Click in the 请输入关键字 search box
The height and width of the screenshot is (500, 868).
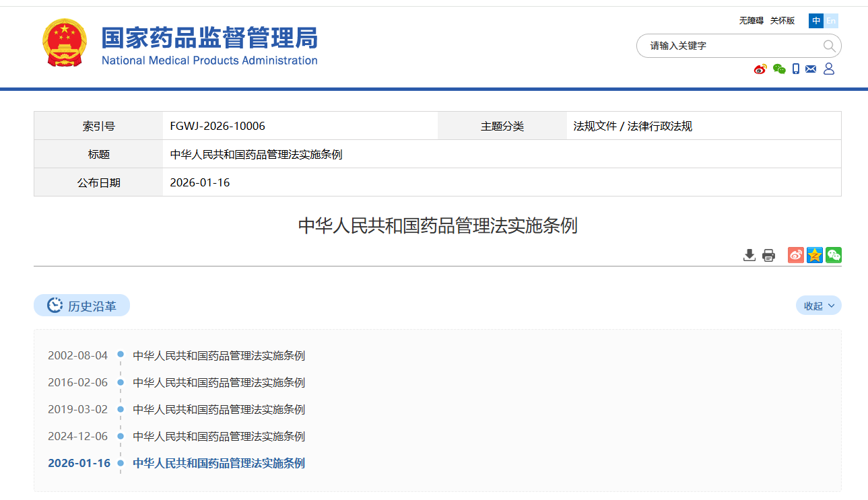coord(727,46)
